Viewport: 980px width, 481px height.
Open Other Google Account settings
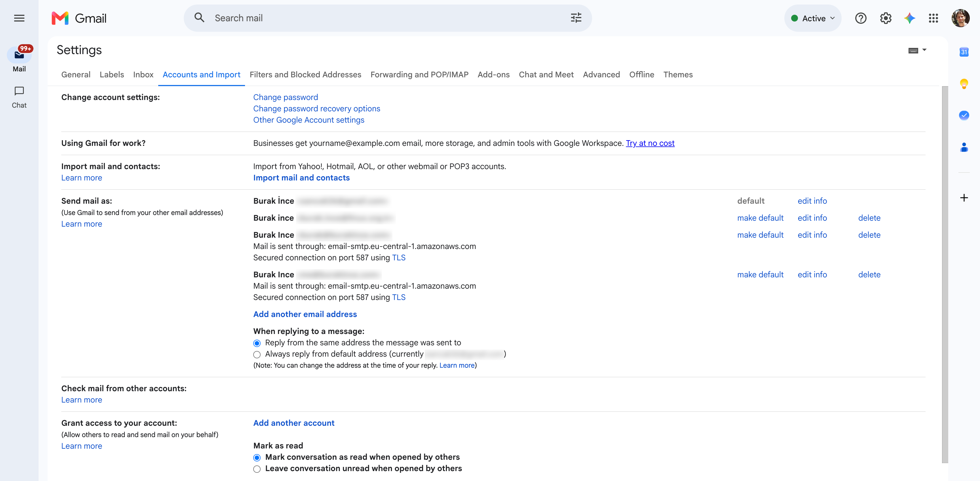tap(309, 120)
